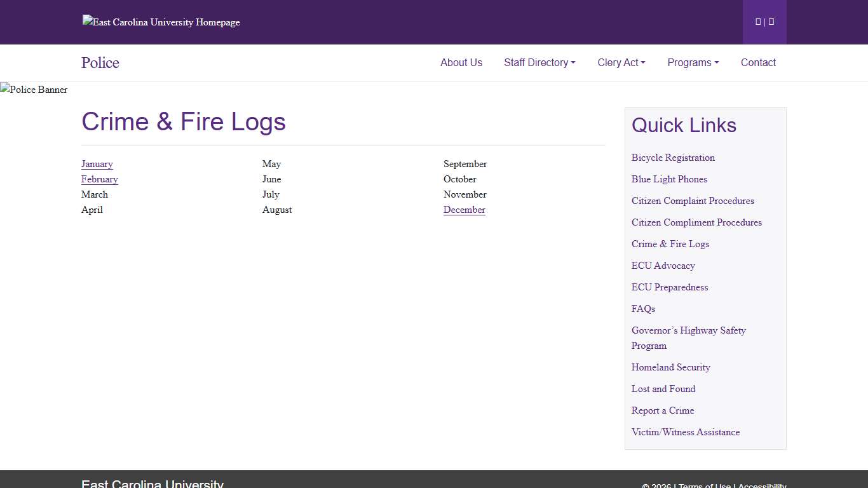
Task: Select About Us in the navigation bar
Action: tap(461, 62)
